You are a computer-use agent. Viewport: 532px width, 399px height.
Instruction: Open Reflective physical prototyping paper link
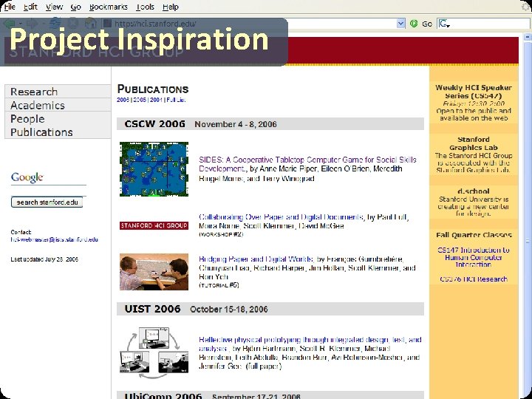(310, 344)
